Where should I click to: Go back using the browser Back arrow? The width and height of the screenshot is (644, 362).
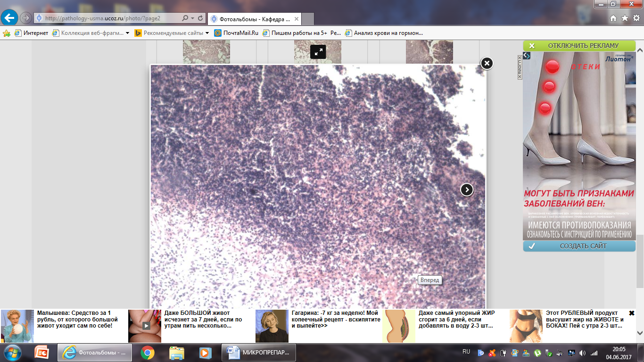(x=10, y=18)
